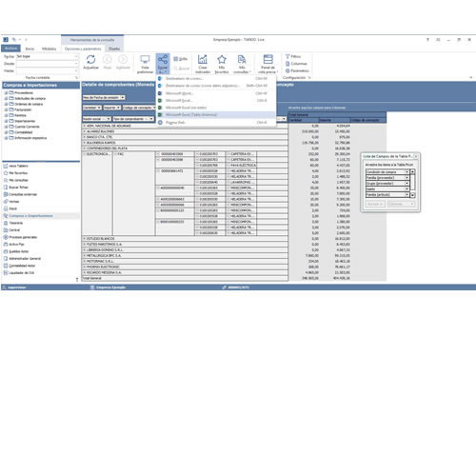Open the Archivo tab

10,49
